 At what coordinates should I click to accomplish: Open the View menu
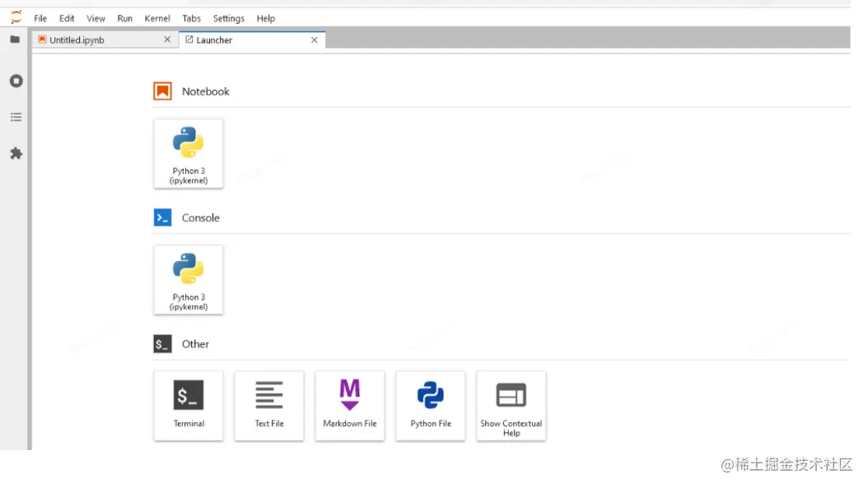96,18
